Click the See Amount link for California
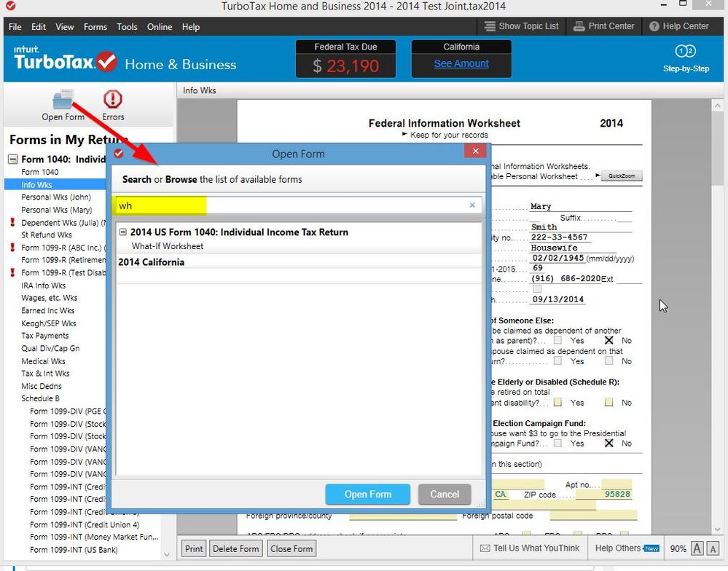Screen dimensions: 728x571 [461, 63]
